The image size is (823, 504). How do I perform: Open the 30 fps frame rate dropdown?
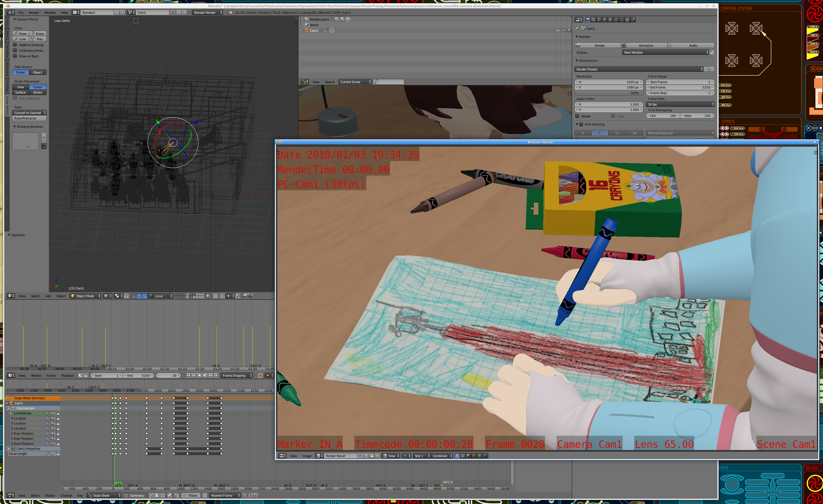(x=680, y=105)
